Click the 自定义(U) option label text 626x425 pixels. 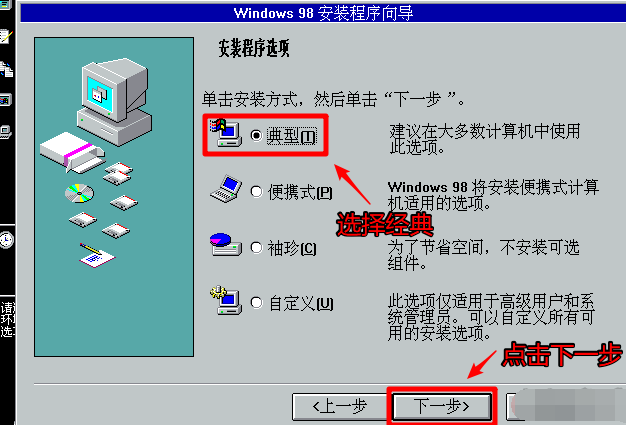click(301, 303)
